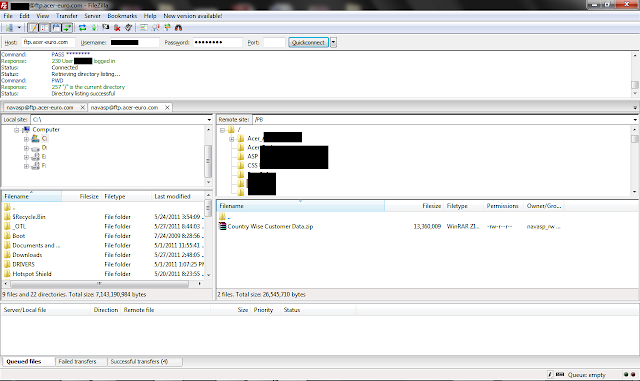Image resolution: width=640 pixels, height=381 pixels.
Task: Open the Site Manager icon
Action: click(x=9, y=28)
